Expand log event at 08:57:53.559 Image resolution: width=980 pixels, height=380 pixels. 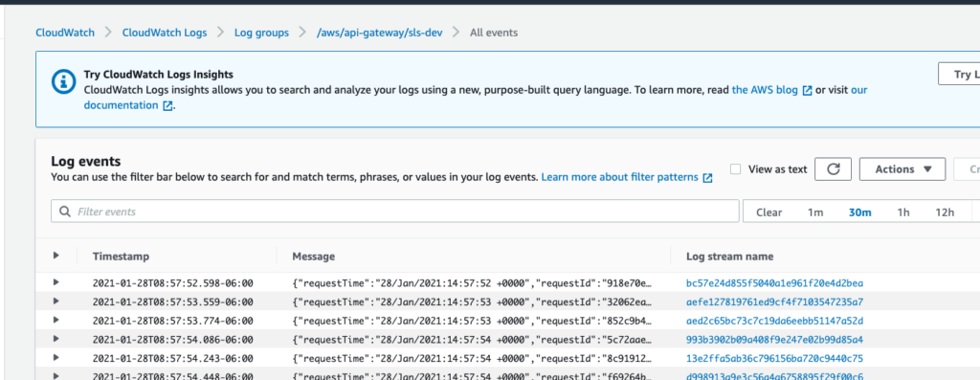tap(56, 302)
